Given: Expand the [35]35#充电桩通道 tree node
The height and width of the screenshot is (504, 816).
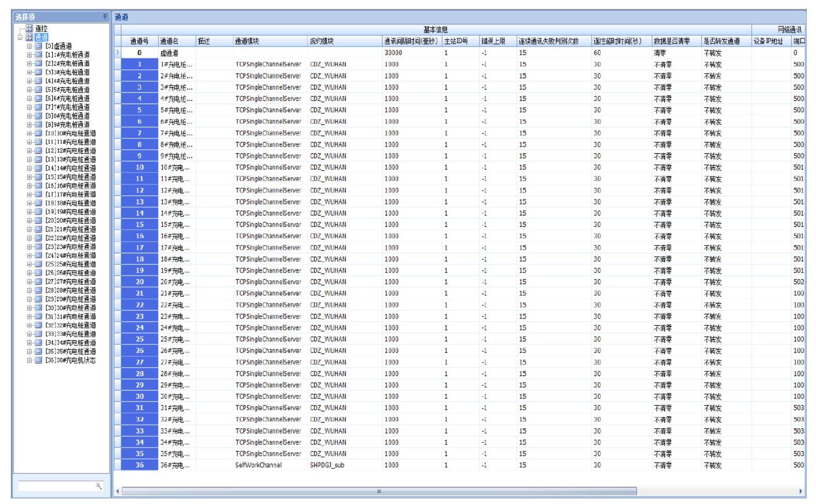Looking at the screenshot, I should click(x=30, y=352).
